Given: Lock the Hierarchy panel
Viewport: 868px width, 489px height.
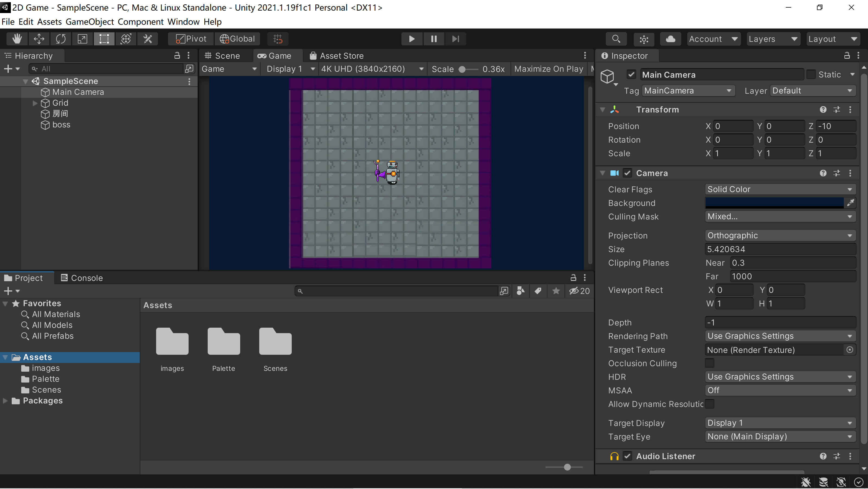Looking at the screenshot, I should point(177,56).
